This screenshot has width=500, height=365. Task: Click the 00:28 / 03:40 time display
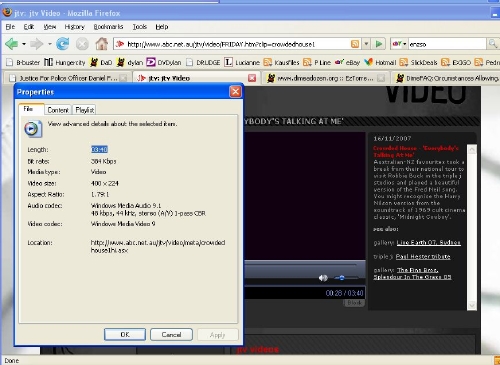(x=344, y=293)
